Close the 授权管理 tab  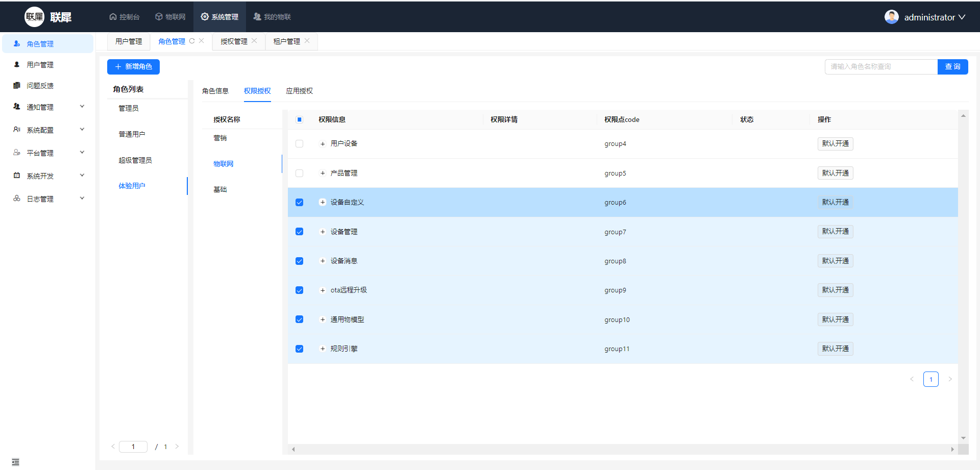[x=254, y=41]
